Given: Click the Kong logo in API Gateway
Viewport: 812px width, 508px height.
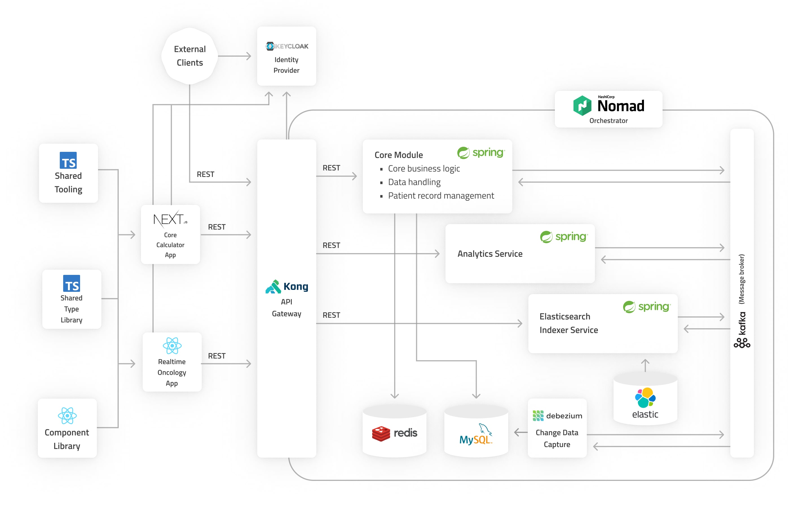Looking at the screenshot, I should (286, 286).
